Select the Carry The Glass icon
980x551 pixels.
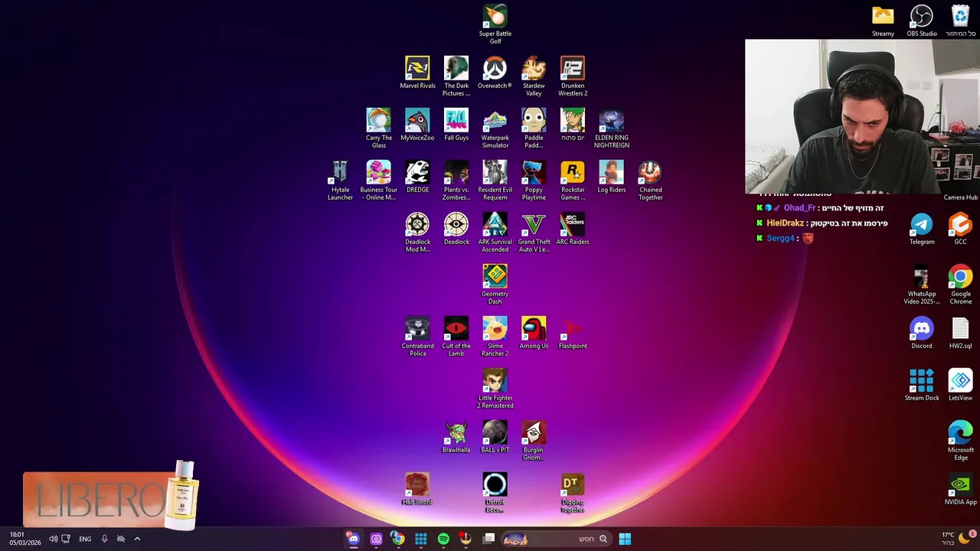(x=379, y=128)
